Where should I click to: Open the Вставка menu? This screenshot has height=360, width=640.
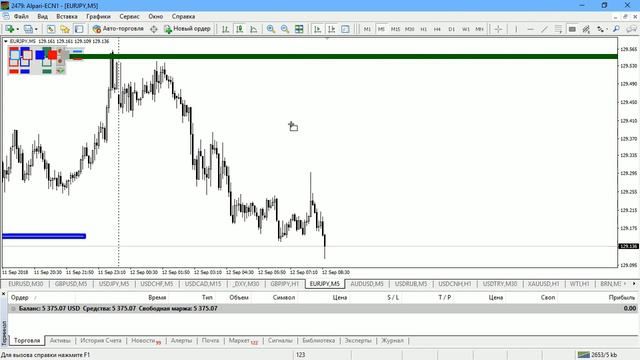click(x=67, y=16)
